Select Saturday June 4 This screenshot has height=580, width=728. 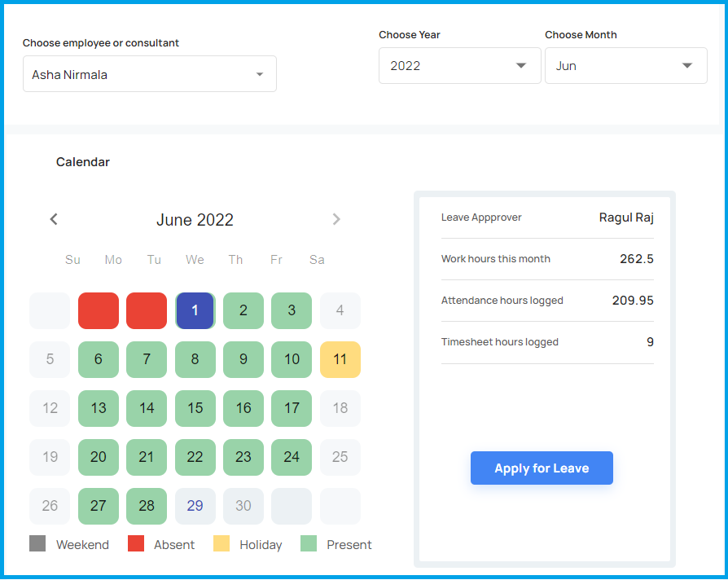[x=340, y=310]
